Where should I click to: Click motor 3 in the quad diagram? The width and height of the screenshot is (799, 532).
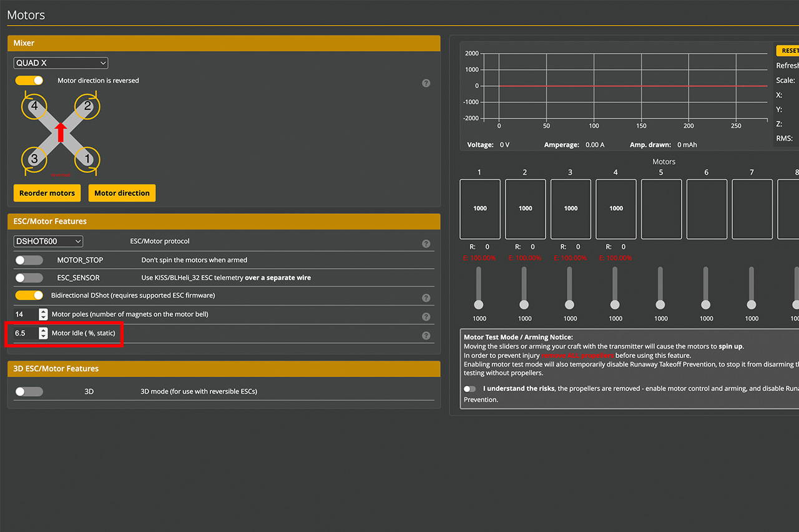[34, 159]
